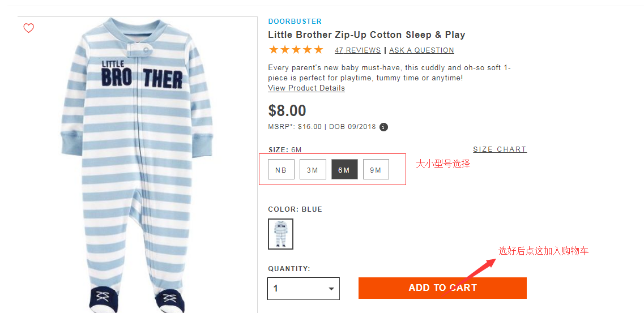Click the Ask a Question link

pyautogui.click(x=421, y=50)
